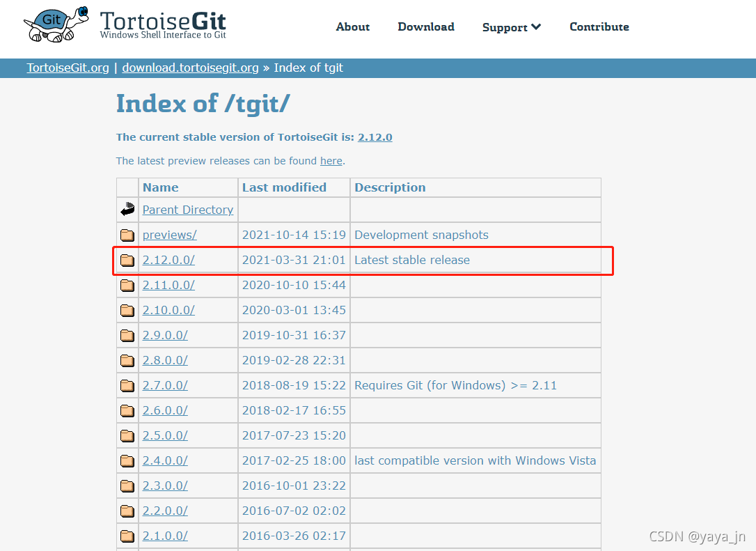The width and height of the screenshot is (756, 551).
Task: Open the Contribute page
Action: pos(599,26)
